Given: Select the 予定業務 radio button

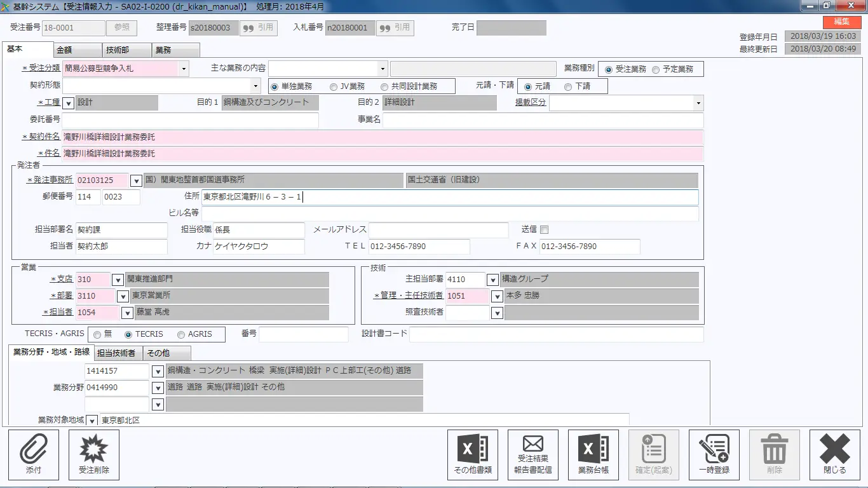Looking at the screenshot, I should point(656,70).
